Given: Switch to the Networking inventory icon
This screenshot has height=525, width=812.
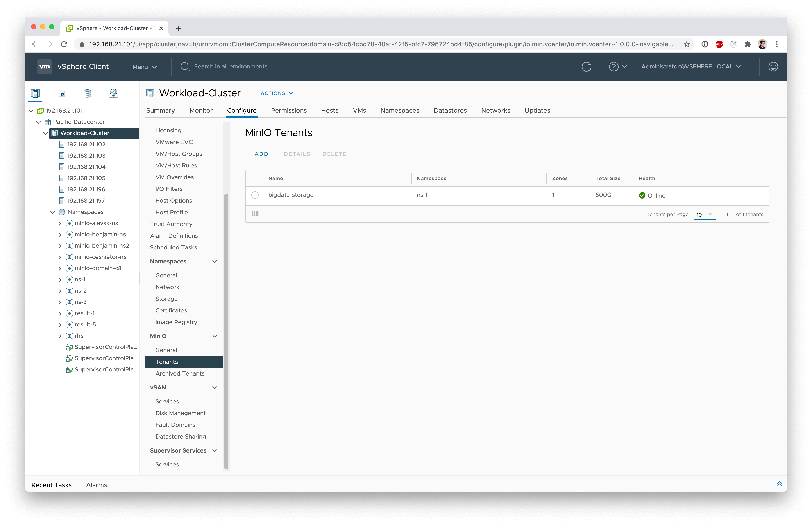Looking at the screenshot, I should [113, 93].
